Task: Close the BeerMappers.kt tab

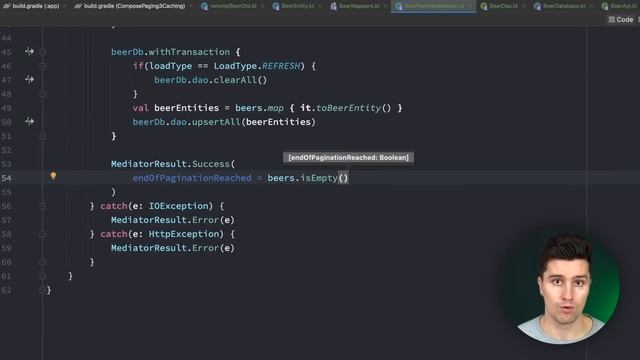Action: coord(384,6)
